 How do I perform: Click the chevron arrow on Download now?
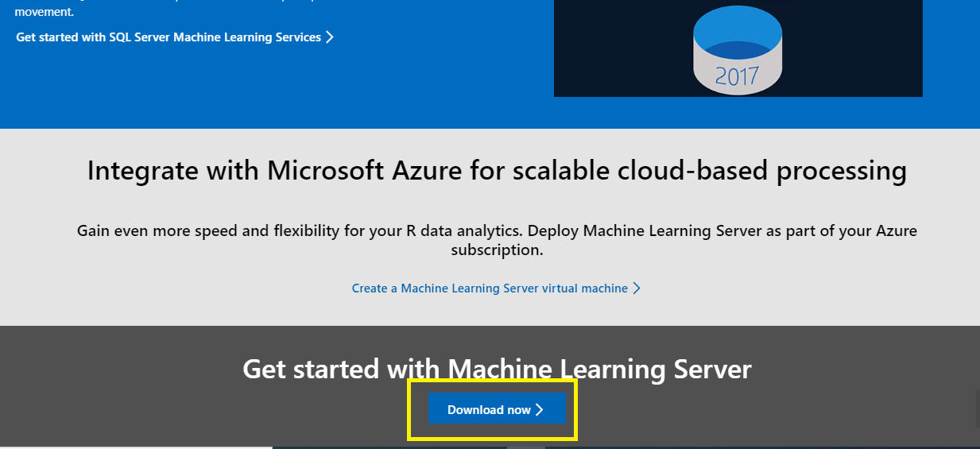click(540, 409)
